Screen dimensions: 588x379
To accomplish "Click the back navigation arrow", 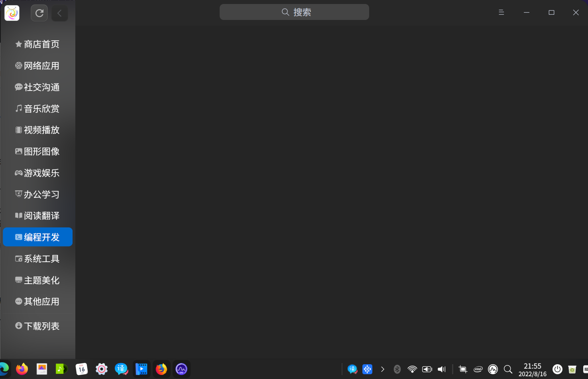I will pos(59,13).
